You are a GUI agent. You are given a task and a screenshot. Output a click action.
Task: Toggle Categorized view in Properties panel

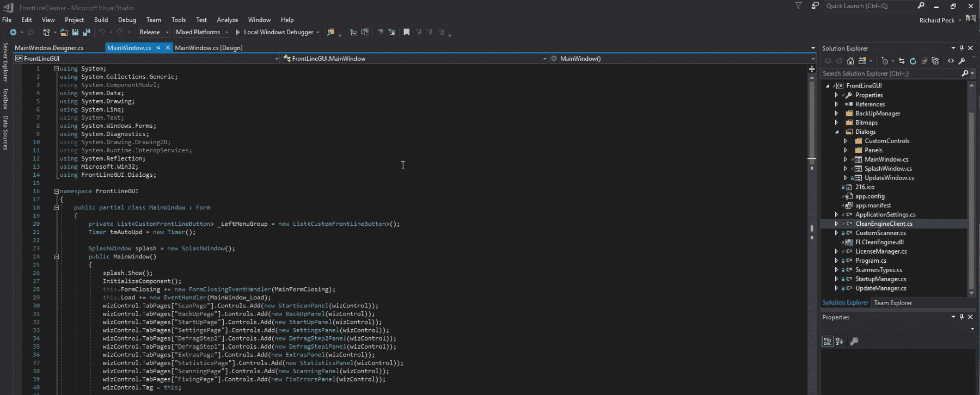[x=827, y=342]
